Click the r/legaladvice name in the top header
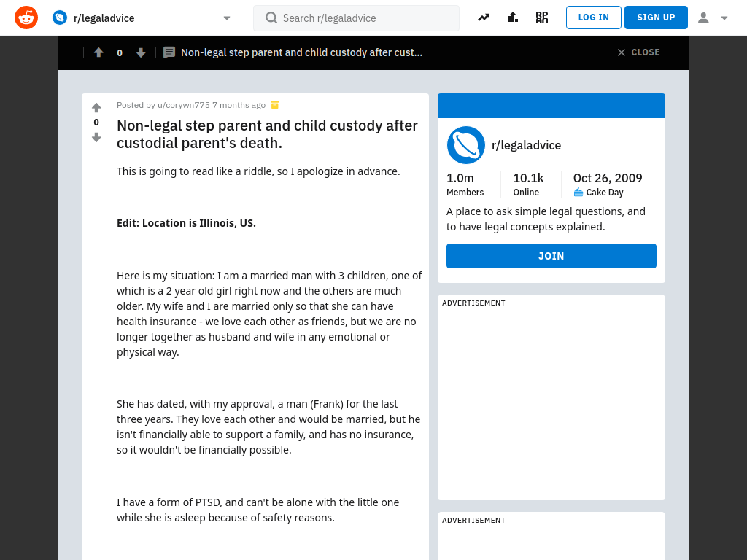 point(104,18)
